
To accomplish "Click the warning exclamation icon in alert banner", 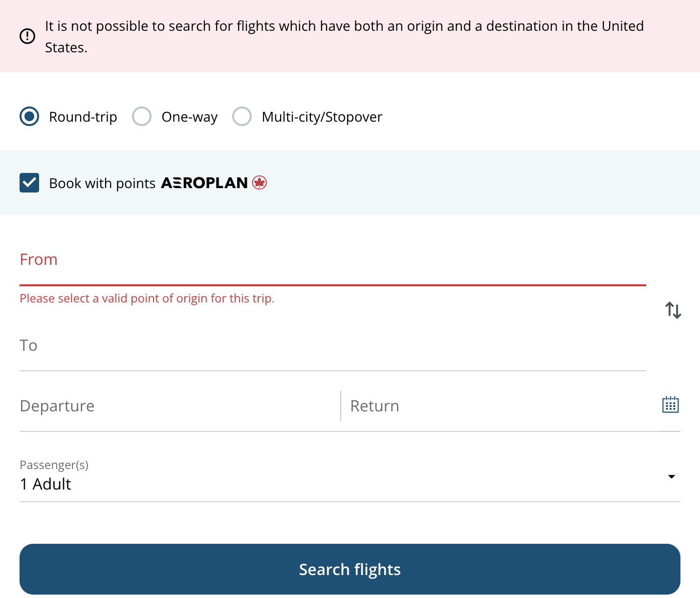I will [x=27, y=36].
